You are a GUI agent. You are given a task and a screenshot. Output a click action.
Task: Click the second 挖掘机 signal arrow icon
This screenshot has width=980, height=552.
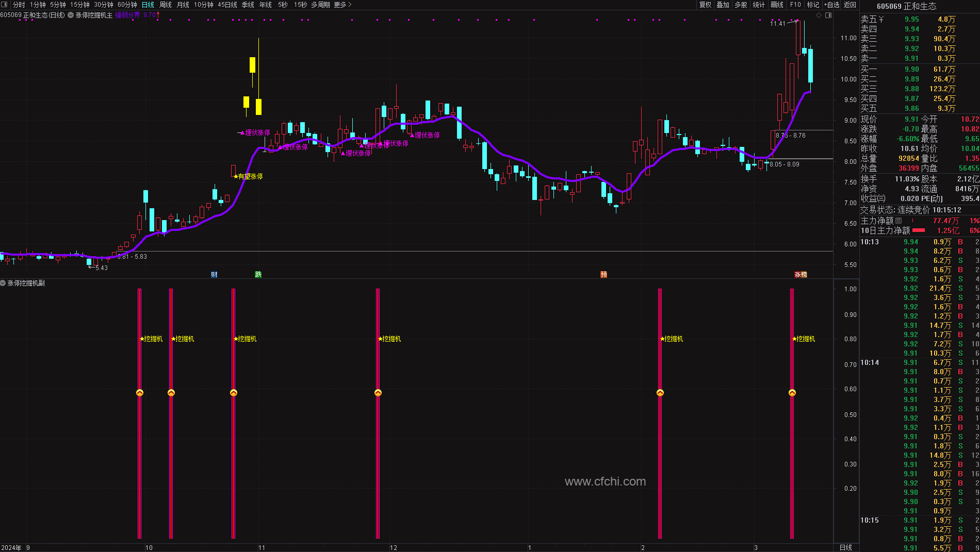(x=171, y=393)
